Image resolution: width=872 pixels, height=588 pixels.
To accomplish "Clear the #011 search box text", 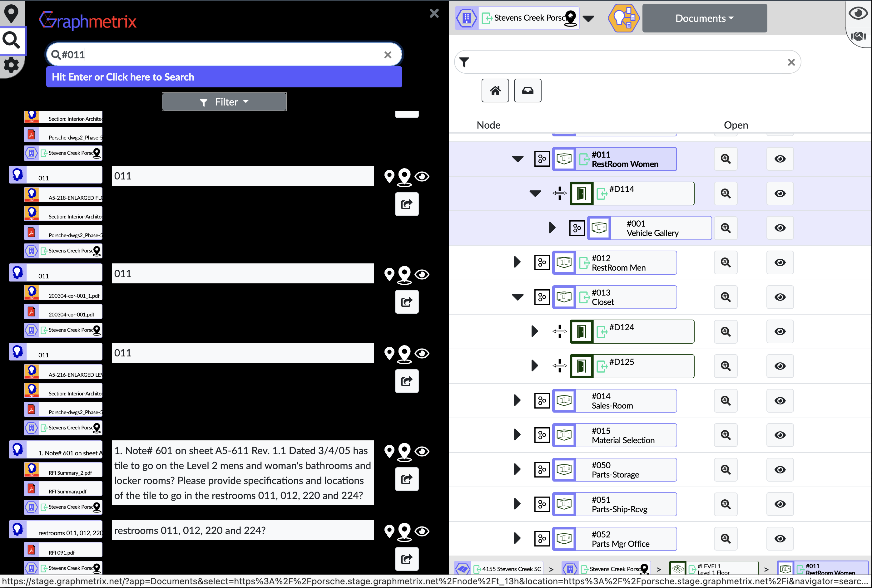I will tap(388, 55).
